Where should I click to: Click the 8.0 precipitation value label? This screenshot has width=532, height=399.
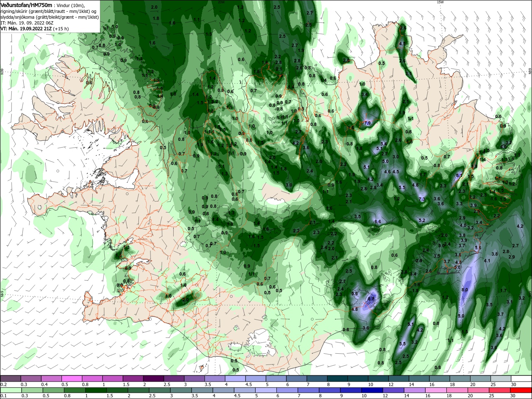[x=465, y=290]
